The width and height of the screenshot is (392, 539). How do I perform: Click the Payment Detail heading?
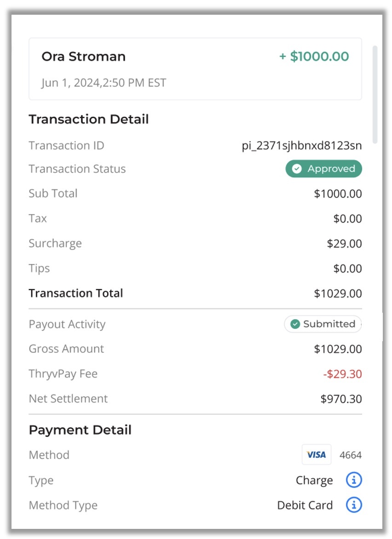[x=80, y=430]
